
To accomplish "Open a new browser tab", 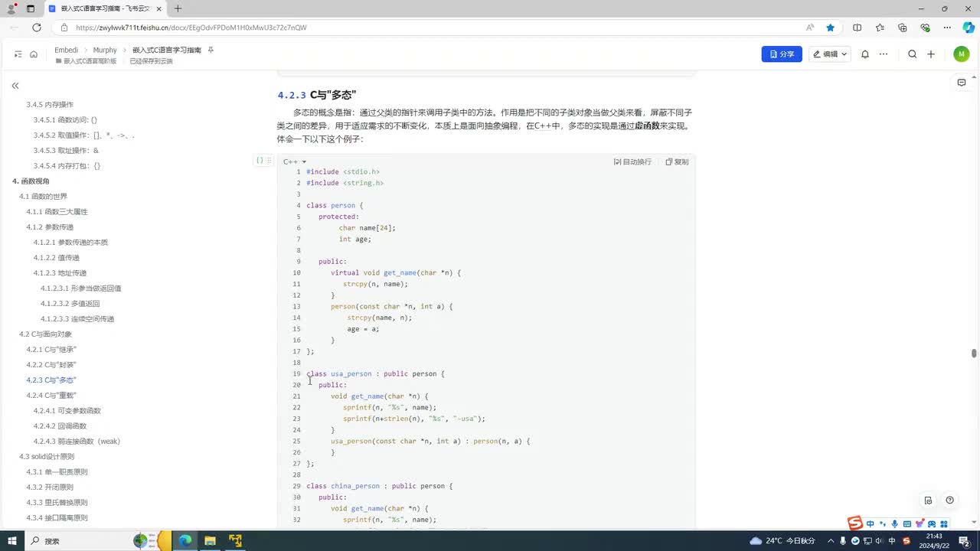I will 178,8.
